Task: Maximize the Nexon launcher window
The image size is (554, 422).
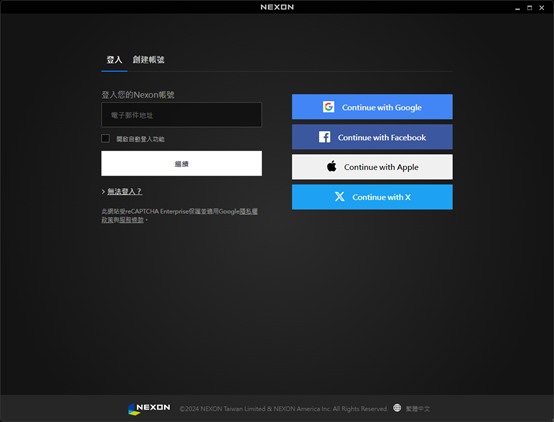Action: pyautogui.click(x=529, y=8)
